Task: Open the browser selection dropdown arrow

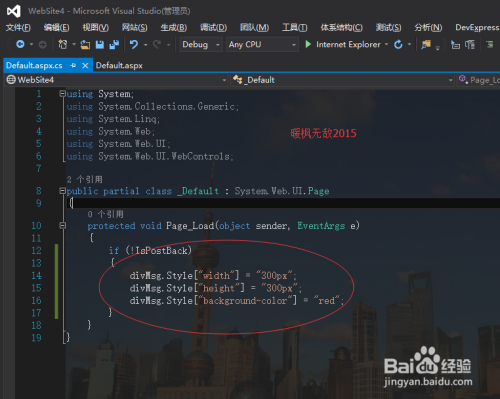Action: coord(386,44)
